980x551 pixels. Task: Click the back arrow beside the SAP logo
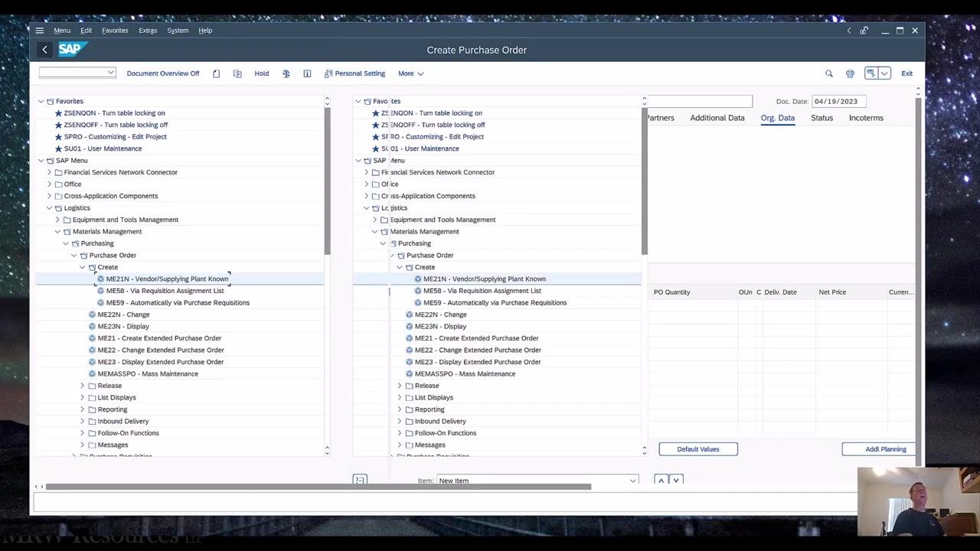point(44,50)
